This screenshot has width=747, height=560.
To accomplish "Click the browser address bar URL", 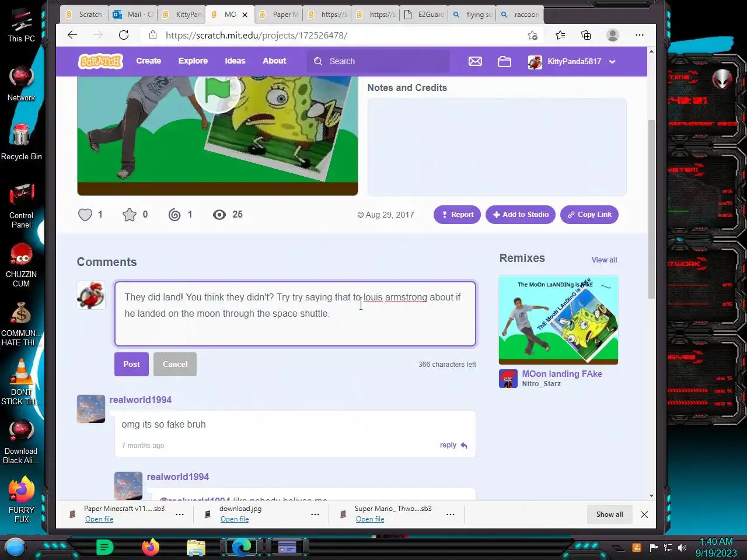I will click(x=256, y=35).
